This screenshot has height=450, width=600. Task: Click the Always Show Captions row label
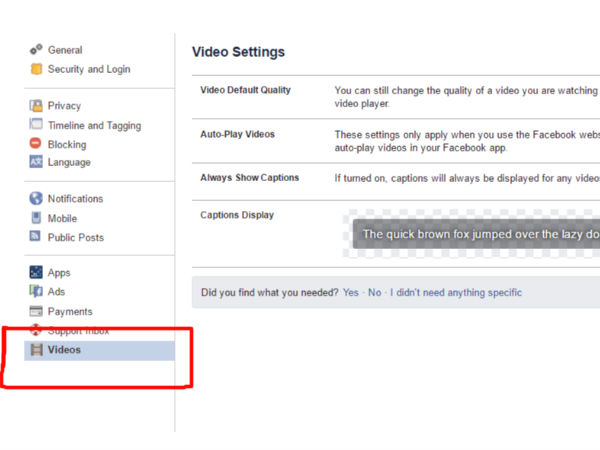(249, 178)
